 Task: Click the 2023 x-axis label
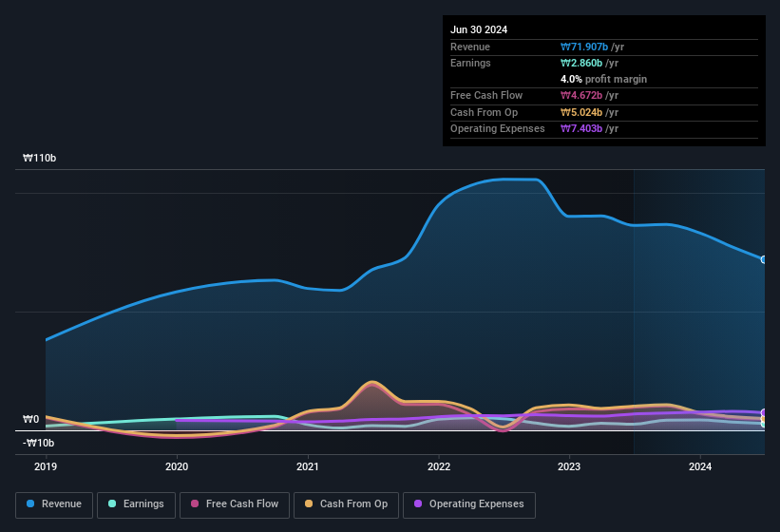click(569, 466)
